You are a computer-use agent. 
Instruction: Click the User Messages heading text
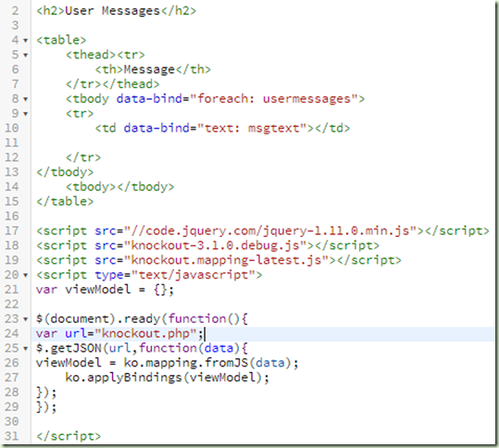tap(112, 11)
